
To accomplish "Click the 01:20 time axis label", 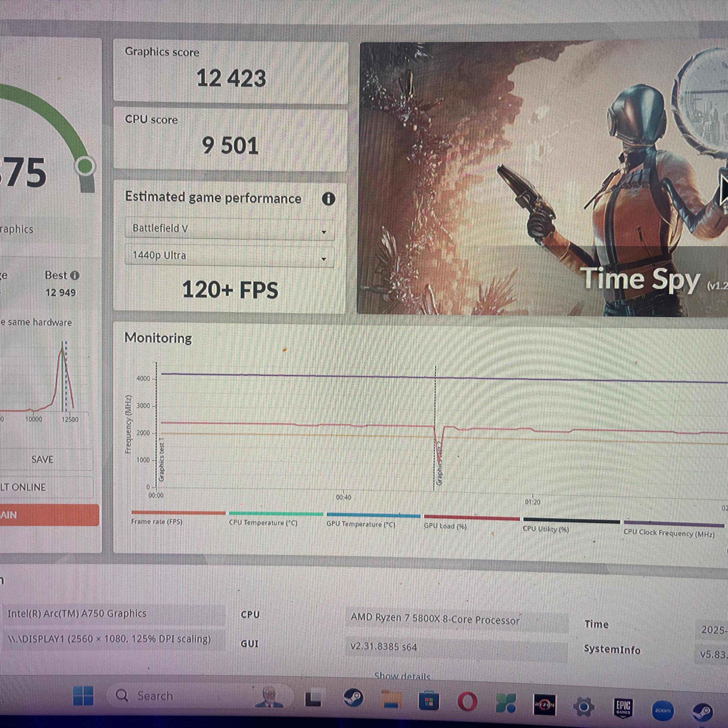I will (x=532, y=502).
